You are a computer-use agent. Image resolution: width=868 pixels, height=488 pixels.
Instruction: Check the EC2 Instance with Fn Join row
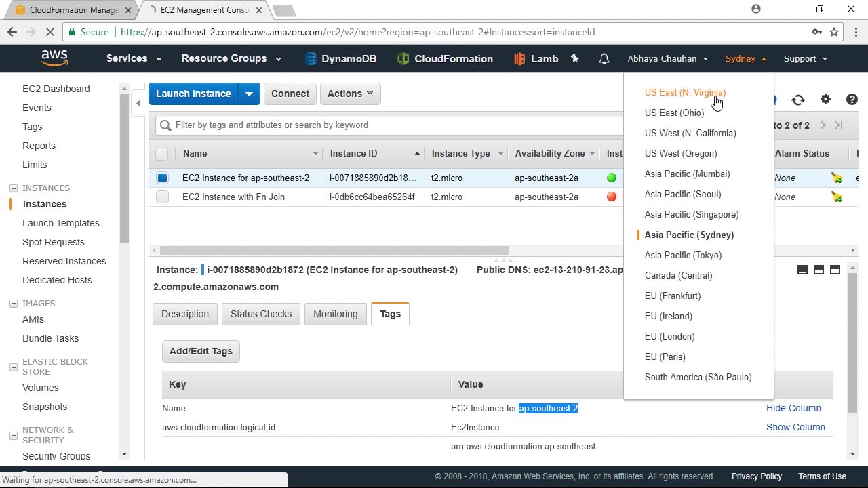162,197
